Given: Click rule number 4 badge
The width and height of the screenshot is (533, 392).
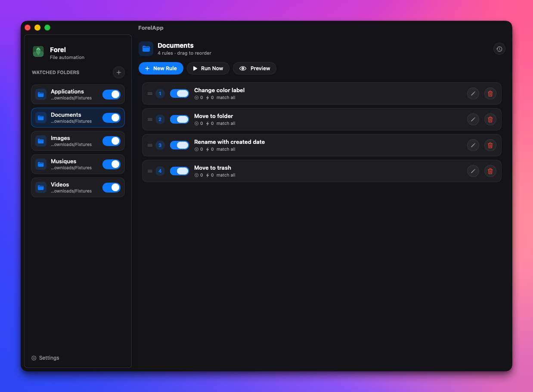Looking at the screenshot, I should 160,171.
